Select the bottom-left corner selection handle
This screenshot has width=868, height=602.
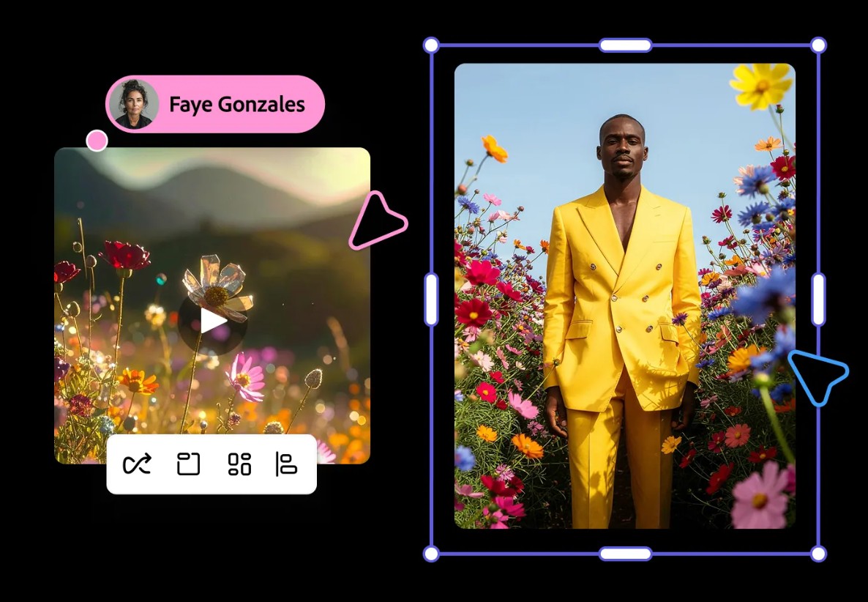[x=431, y=554]
